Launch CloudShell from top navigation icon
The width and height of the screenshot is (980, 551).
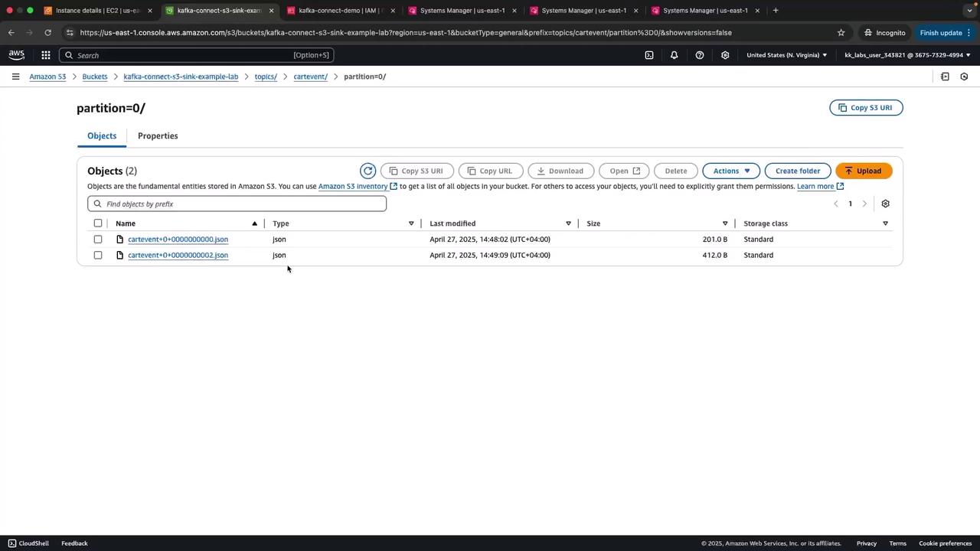pos(649,55)
